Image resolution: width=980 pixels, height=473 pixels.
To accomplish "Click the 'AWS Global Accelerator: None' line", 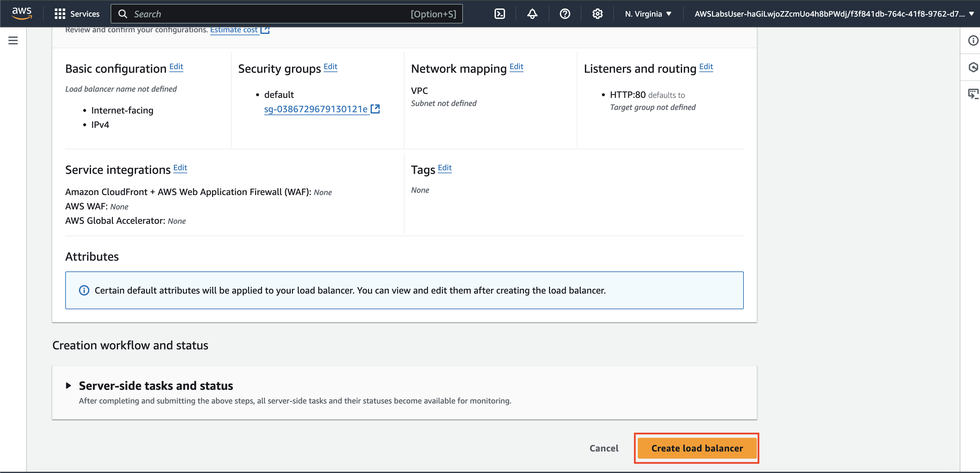I will 126,221.
